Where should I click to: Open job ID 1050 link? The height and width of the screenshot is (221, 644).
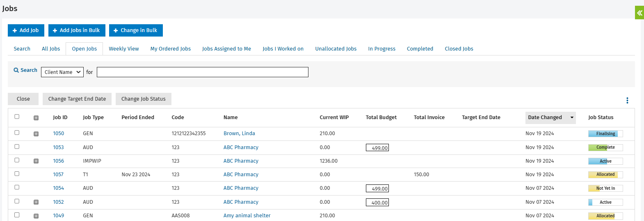[x=59, y=134]
